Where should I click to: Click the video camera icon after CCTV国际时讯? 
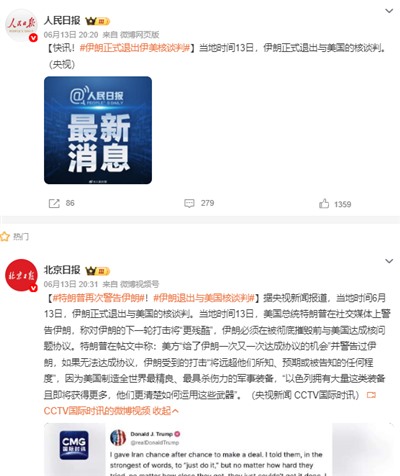371,395
